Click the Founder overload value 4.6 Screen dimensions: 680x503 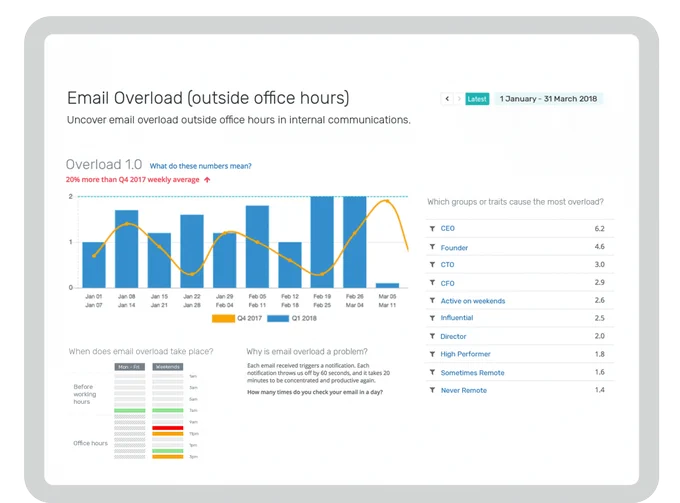click(599, 247)
